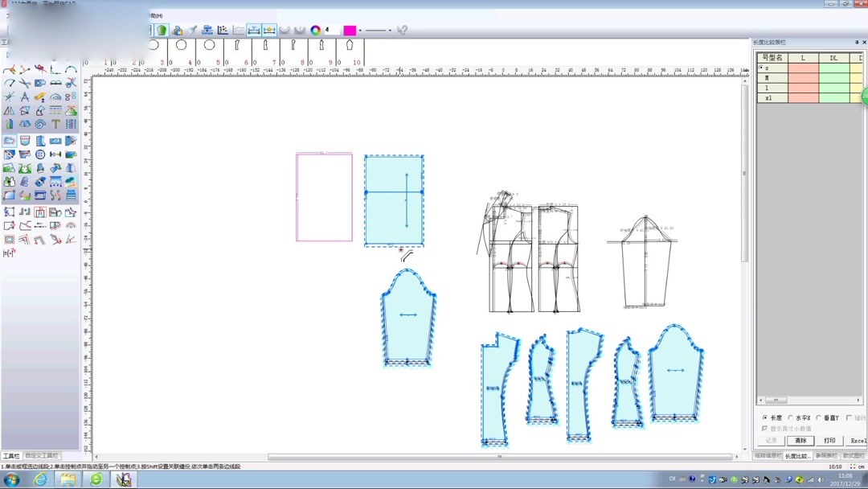Switch measurement mode to 水平X radio option
Viewport: 868px width, 489px height.
(790, 417)
